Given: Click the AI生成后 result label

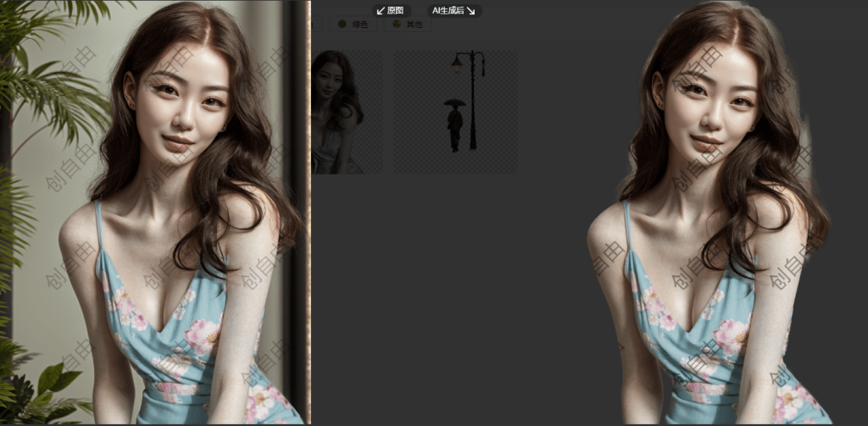Looking at the screenshot, I should 448,11.
